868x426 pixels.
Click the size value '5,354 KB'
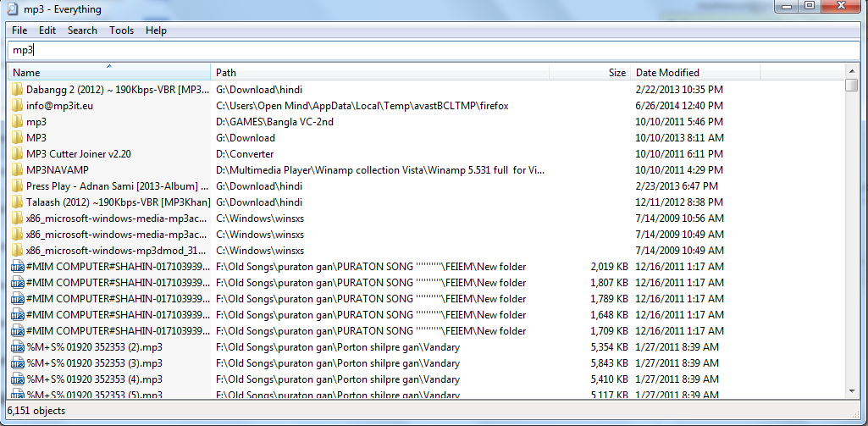(609, 347)
